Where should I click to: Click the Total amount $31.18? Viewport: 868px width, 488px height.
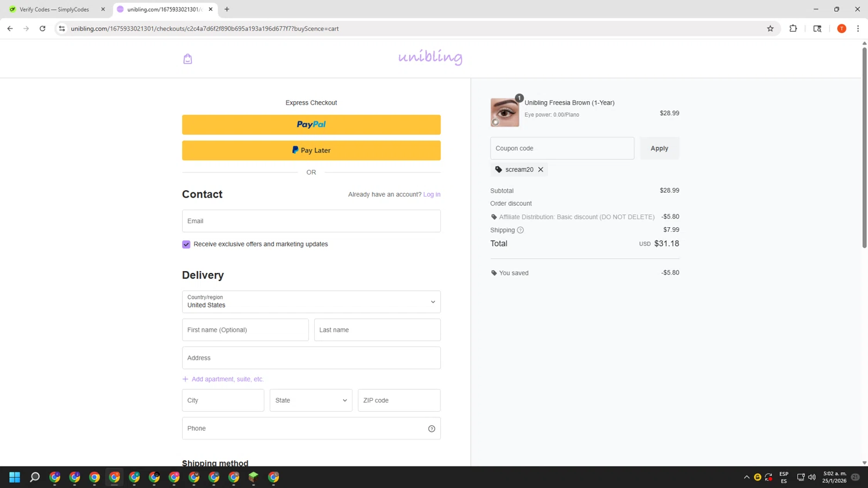point(667,243)
